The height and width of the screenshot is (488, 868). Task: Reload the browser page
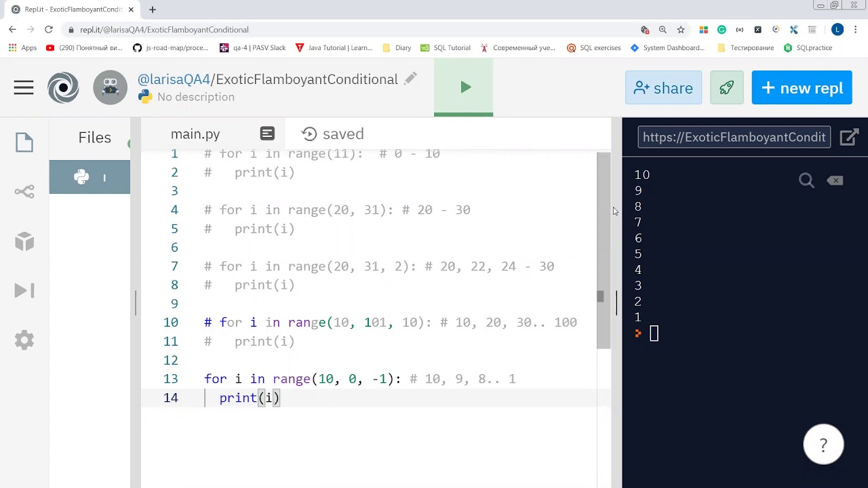click(x=49, y=30)
